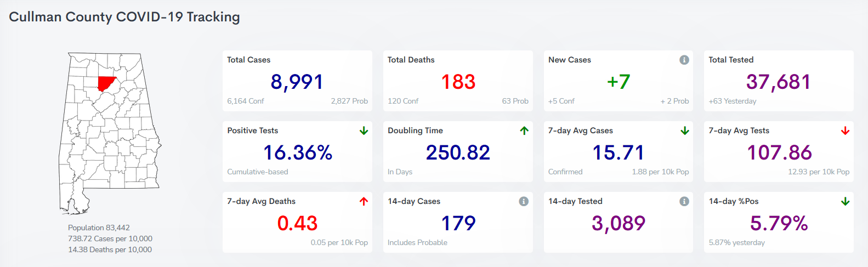This screenshot has height=267, width=868.
Task: Click the Total Cases value 8,991
Action: [297, 82]
